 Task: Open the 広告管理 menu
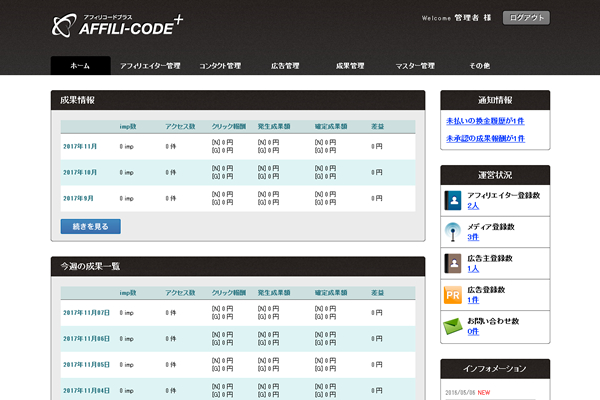[x=285, y=65]
